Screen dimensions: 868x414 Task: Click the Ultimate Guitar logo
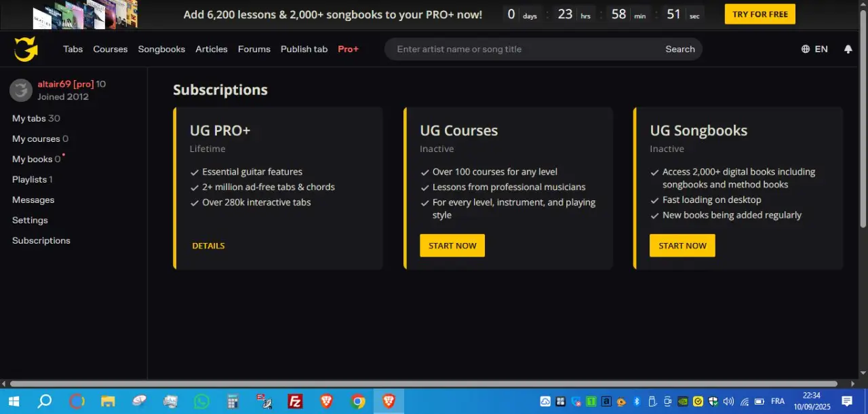pos(26,50)
